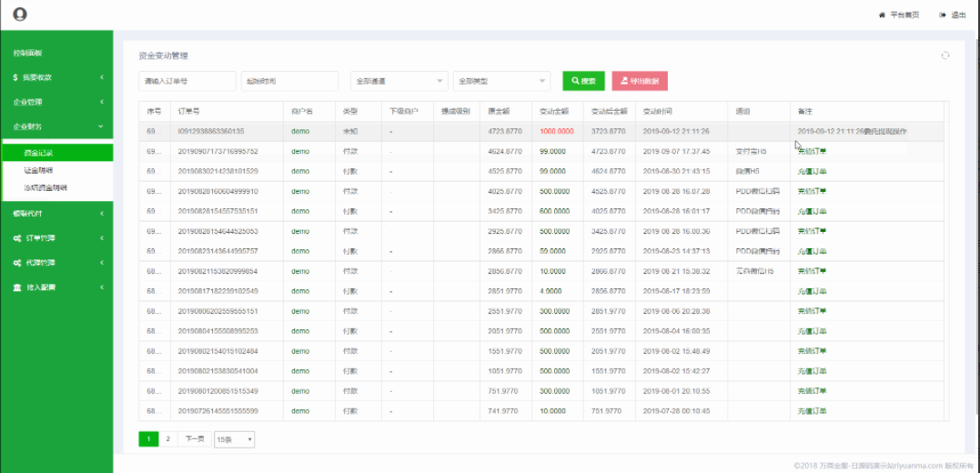This screenshot has height=473, width=980.
Task: Click 下一页 next page button
Action: pos(194,439)
